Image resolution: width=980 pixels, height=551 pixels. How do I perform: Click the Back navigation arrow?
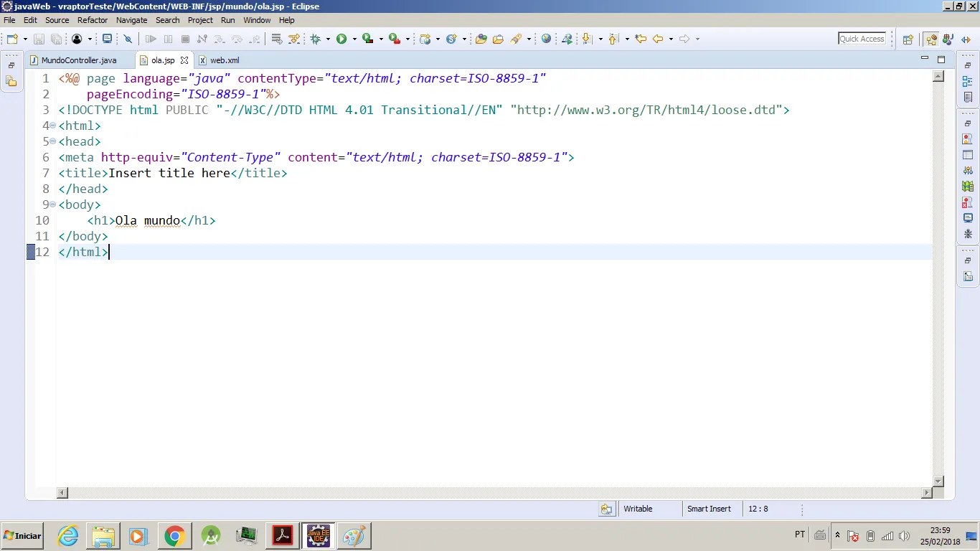click(658, 39)
